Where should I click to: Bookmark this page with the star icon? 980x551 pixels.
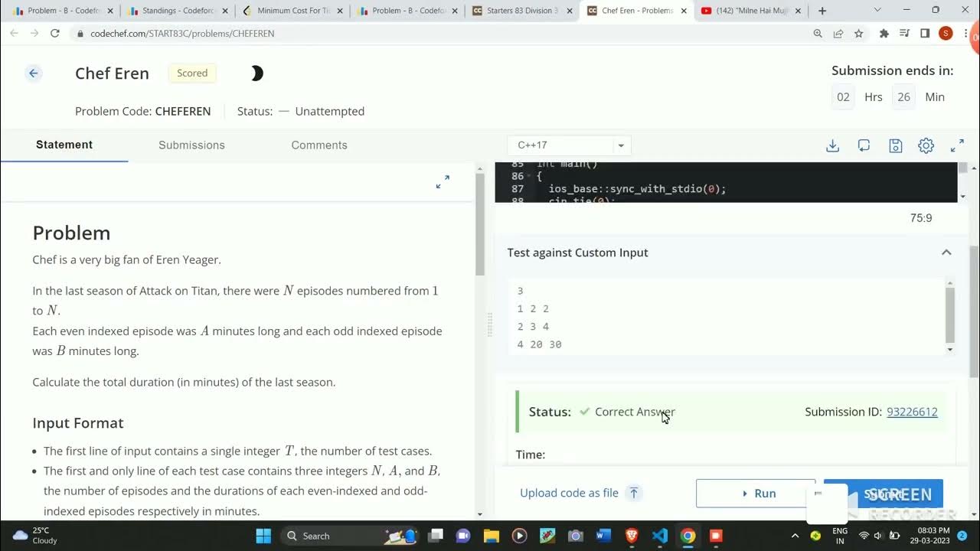coord(859,34)
